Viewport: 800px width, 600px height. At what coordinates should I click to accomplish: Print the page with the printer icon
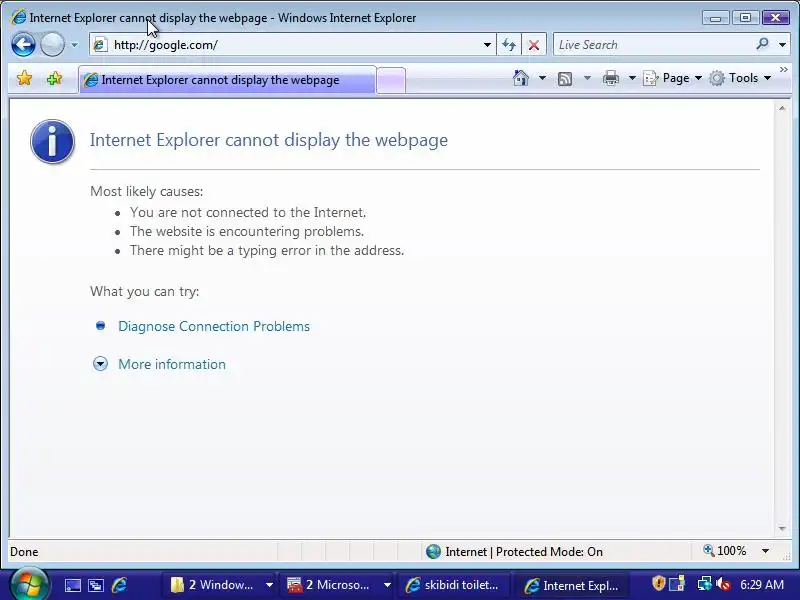[611, 78]
